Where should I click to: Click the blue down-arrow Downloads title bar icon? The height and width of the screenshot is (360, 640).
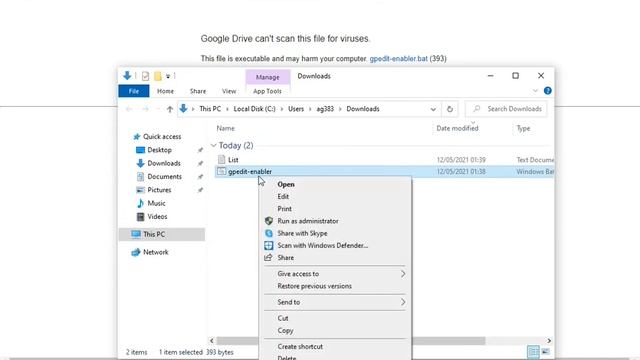pyautogui.click(x=127, y=76)
